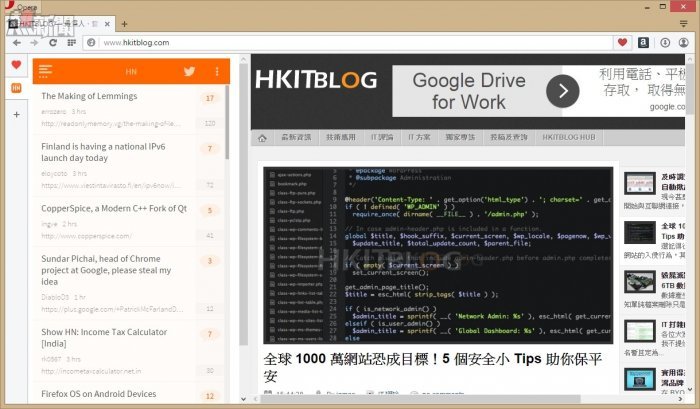Click the incometaxcalculator.net.in URL text
Screen dimensions: 700x409
pyautogui.click(x=91, y=371)
